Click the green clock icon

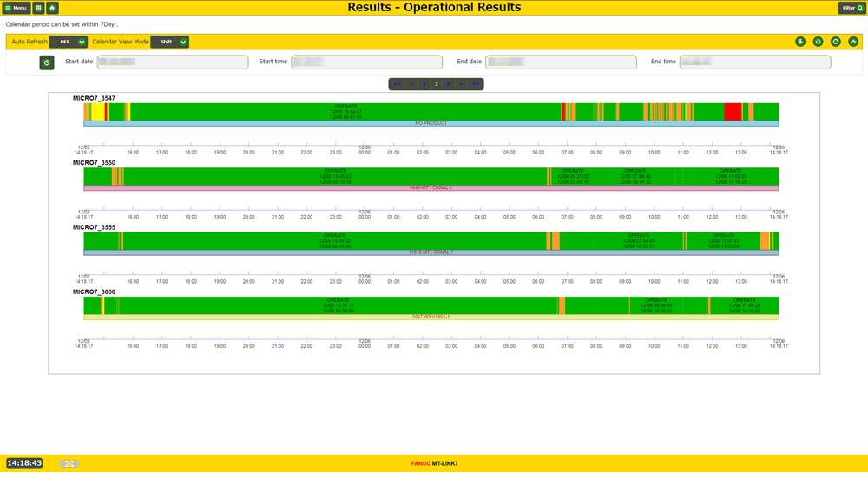[47, 62]
